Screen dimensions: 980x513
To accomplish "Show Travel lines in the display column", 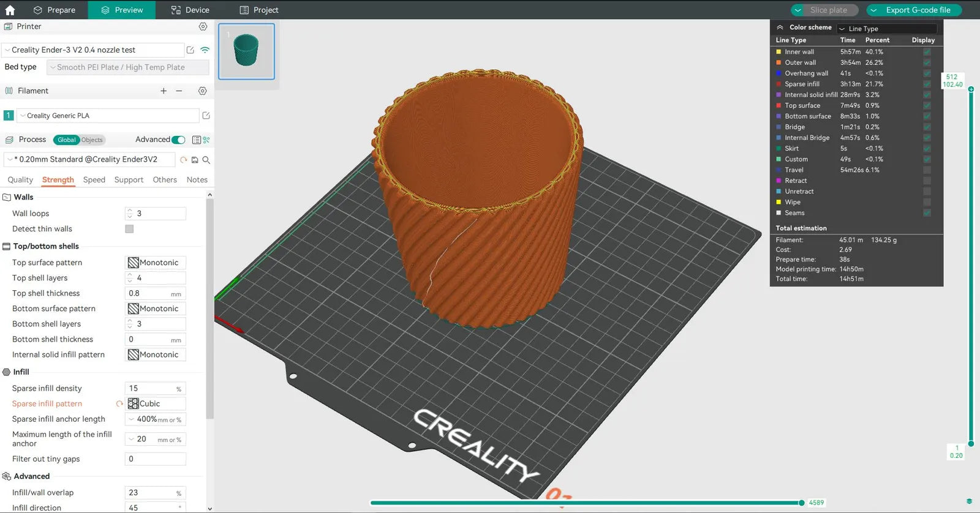I will coord(927,170).
